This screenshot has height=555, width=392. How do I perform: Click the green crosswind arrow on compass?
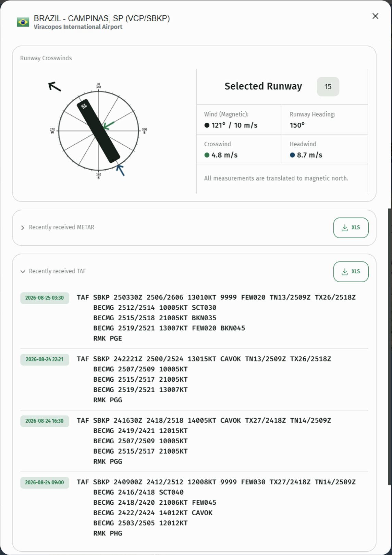109,125
